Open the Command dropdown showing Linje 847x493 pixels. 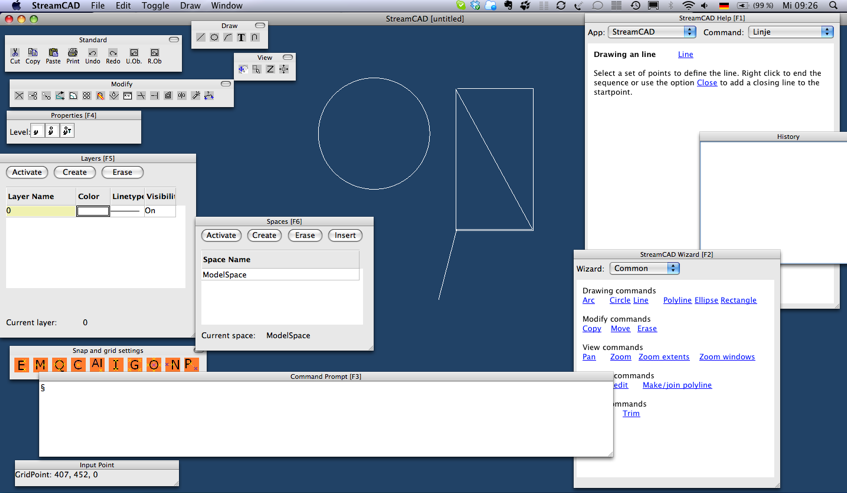(791, 32)
